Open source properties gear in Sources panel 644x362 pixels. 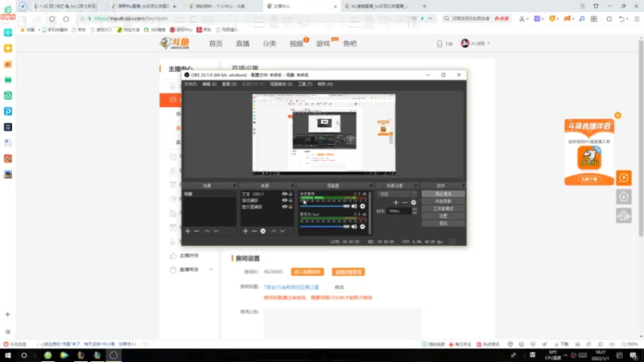263,231
